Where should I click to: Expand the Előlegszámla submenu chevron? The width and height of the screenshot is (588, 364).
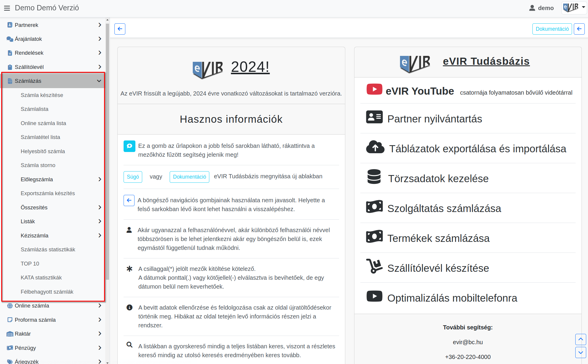(100, 179)
